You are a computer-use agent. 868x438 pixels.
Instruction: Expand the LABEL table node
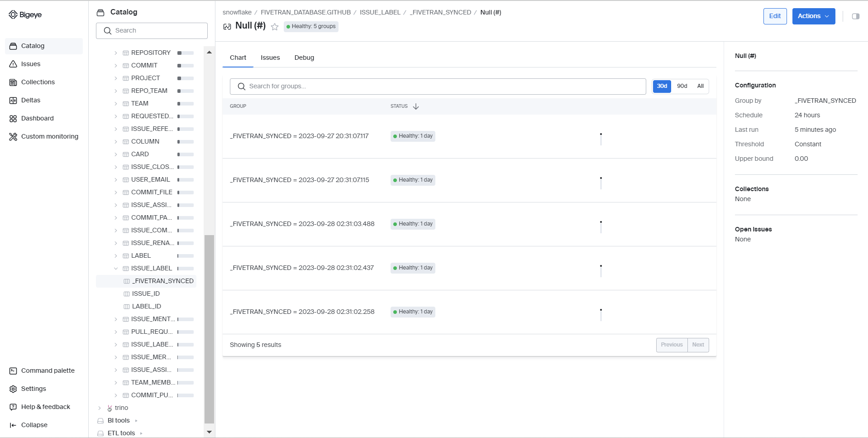pyautogui.click(x=116, y=256)
